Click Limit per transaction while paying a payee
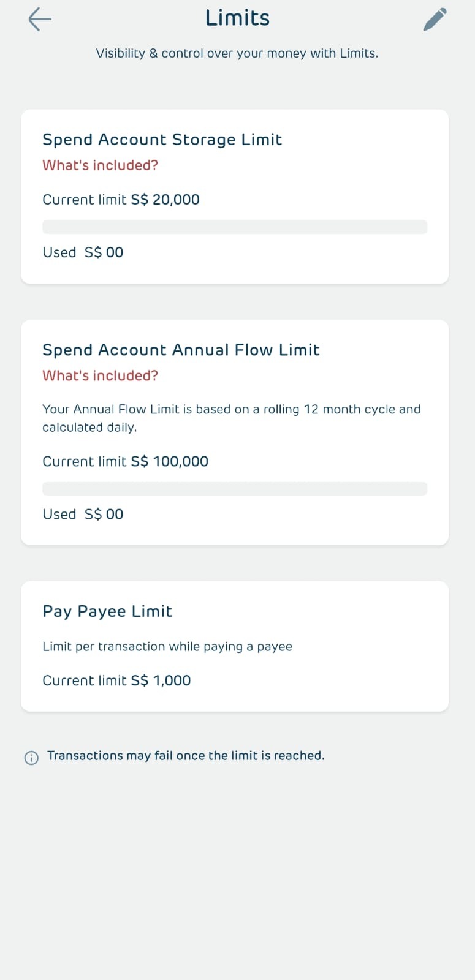Screen dimensions: 475x980 click(167, 647)
